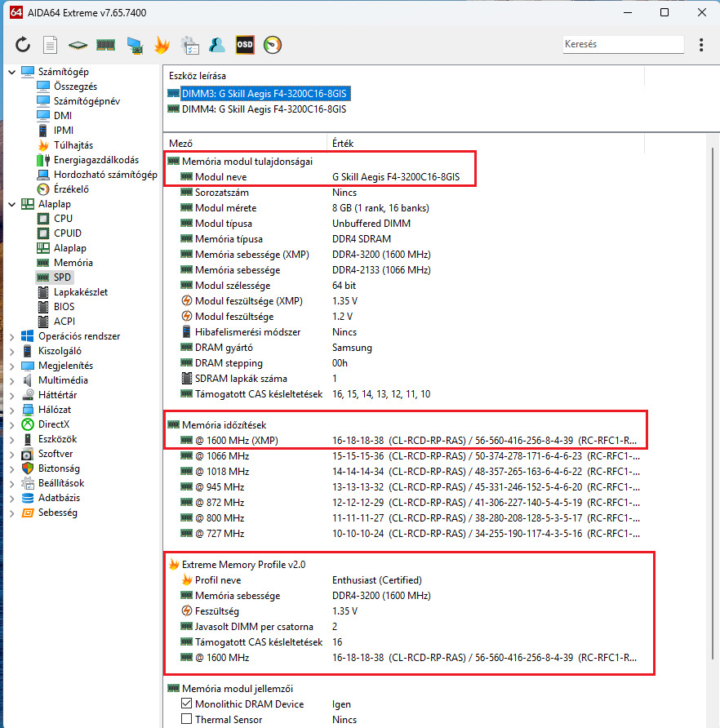
Task: Click the Refresh toolbar icon
Action: point(23,45)
